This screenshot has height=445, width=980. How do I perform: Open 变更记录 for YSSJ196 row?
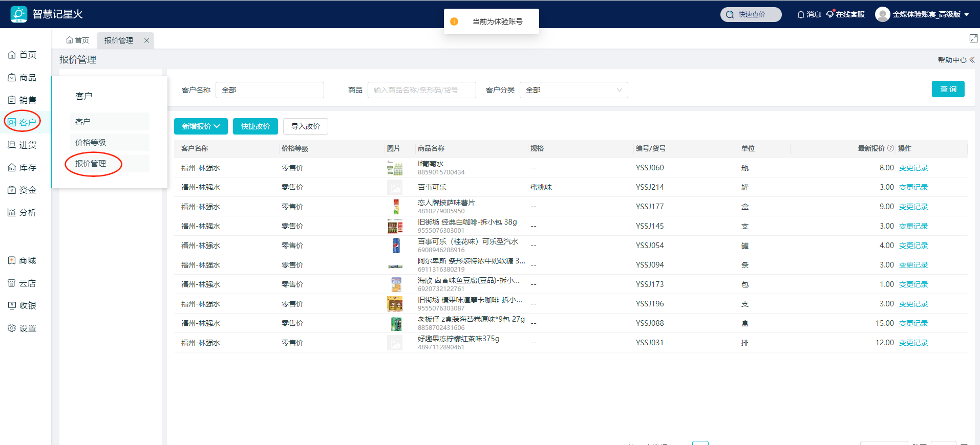coord(913,304)
